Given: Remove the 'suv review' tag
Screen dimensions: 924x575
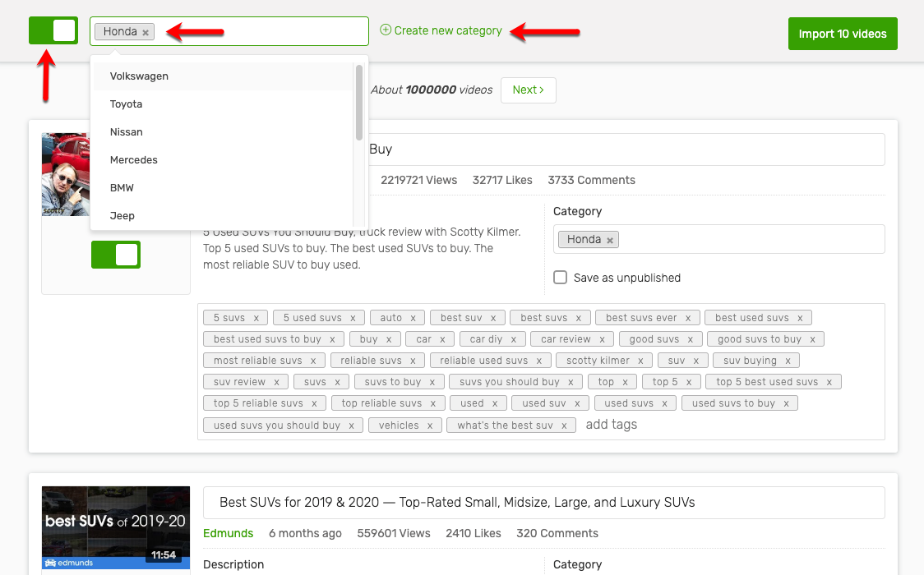Looking at the screenshot, I should point(276,382).
